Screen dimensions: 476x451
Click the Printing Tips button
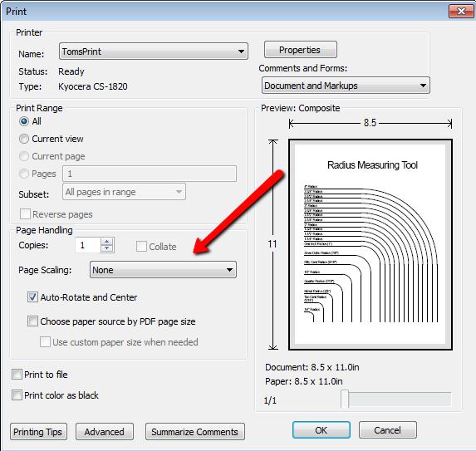(x=38, y=432)
